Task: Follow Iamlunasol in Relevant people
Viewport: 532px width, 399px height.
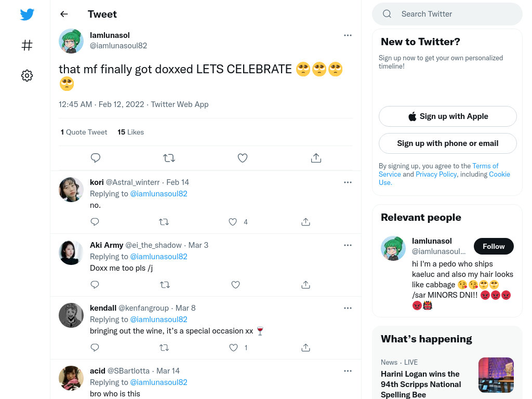Action: 494,246
